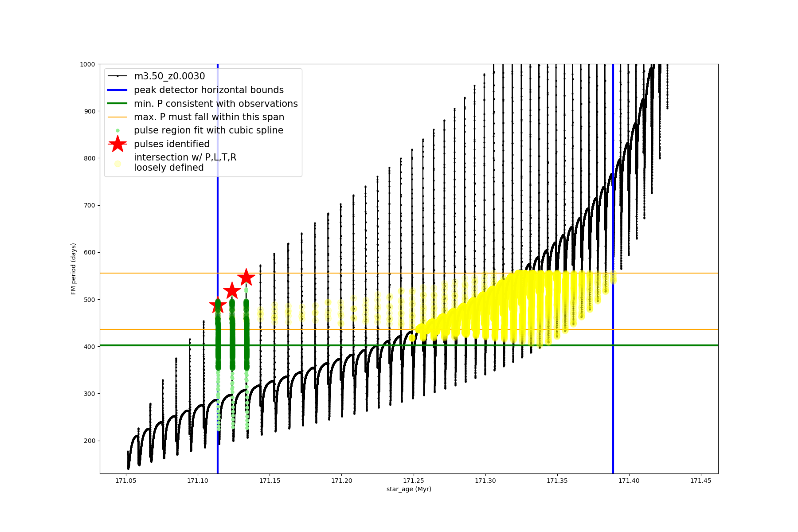Click the light green dot legend marker
This screenshot has height=532, width=798.
[x=117, y=130]
